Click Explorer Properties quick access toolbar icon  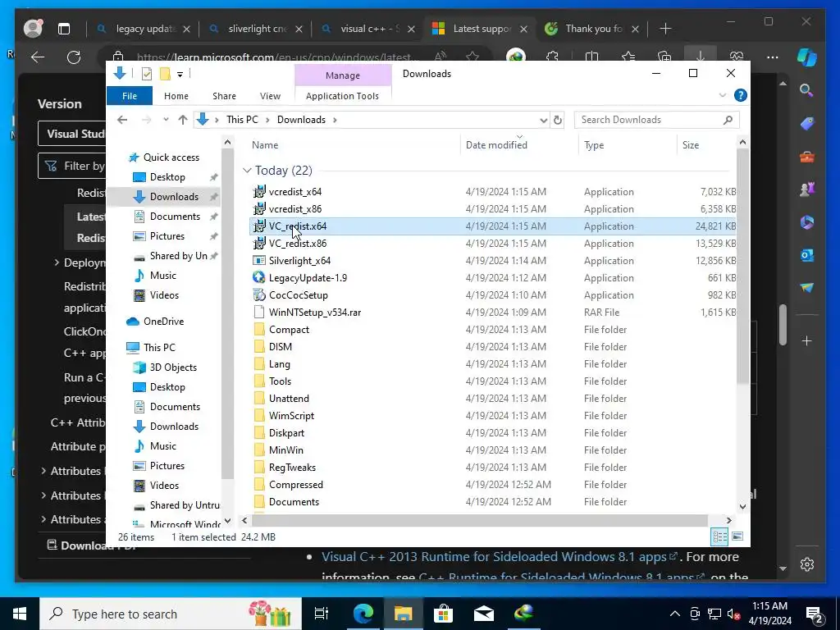click(x=146, y=74)
